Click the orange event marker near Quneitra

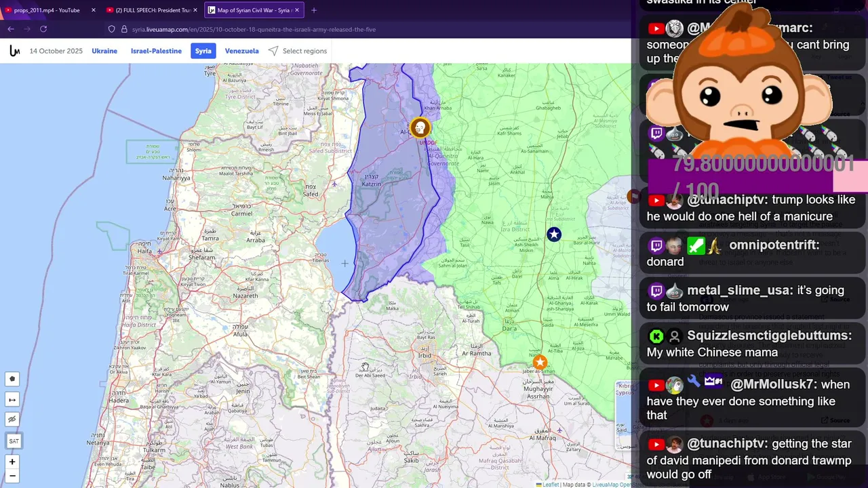coord(420,127)
